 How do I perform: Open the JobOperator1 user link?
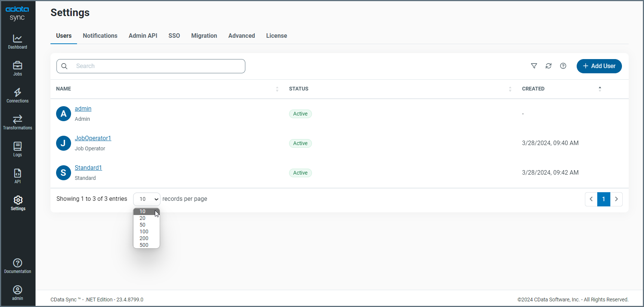pos(93,138)
